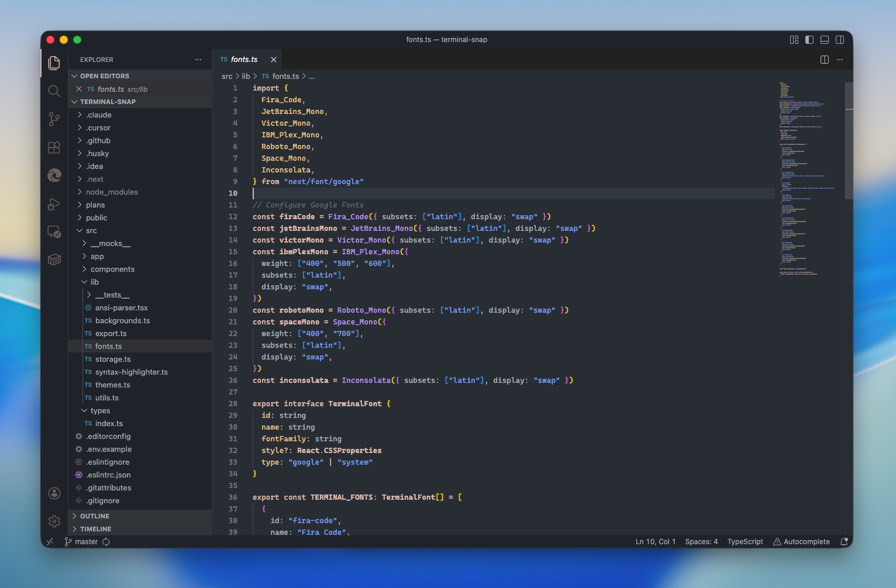Open the container tools view icon
This screenshot has height=588, width=896.
pos(54,260)
